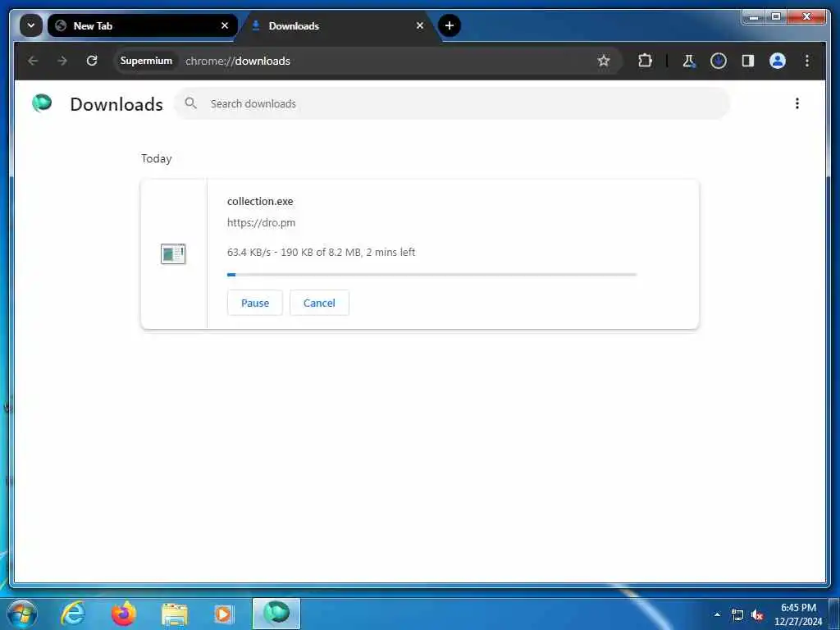Close the New Tab tab

(225, 25)
